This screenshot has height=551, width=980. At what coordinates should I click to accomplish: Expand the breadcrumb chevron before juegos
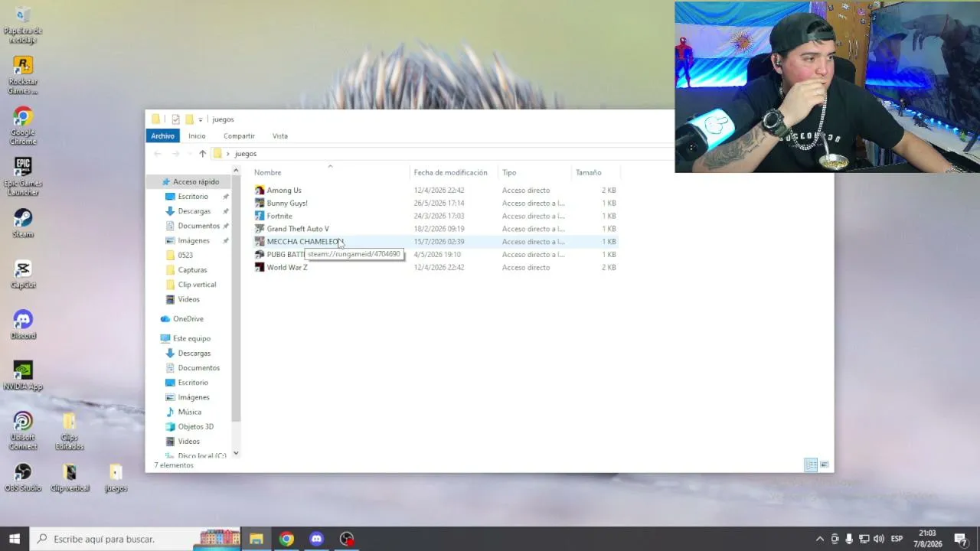227,154
